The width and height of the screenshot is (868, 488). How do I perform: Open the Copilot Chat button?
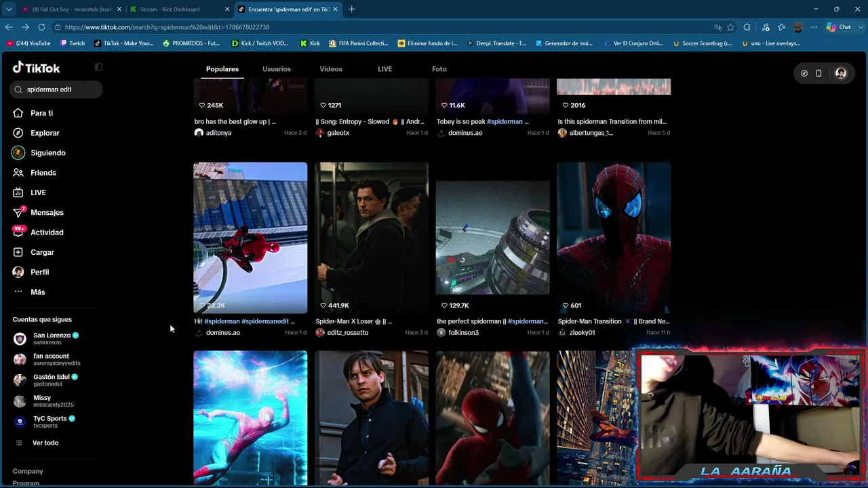coord(839,27)
